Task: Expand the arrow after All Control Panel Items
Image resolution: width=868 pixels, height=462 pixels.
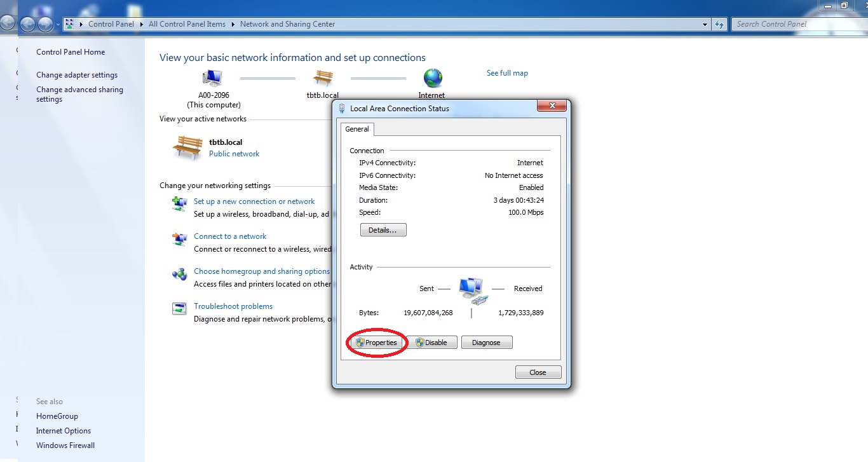Action: click(x=233, y=24)
